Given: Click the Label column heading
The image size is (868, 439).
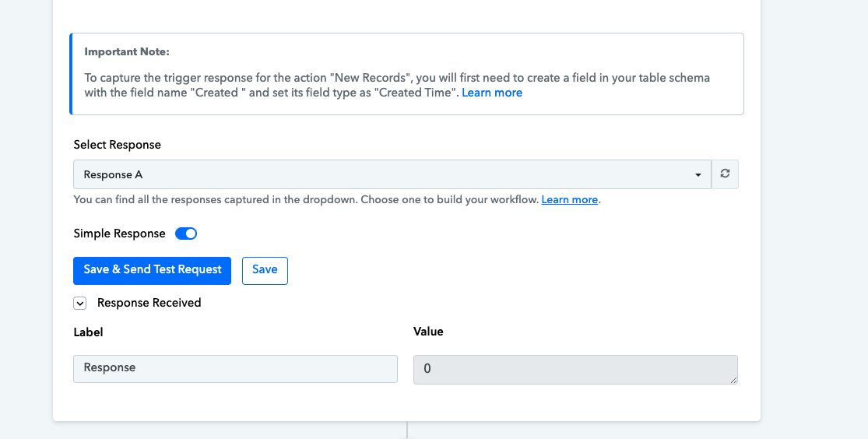Looking at the screenshot, I should [x=88, y=332].
